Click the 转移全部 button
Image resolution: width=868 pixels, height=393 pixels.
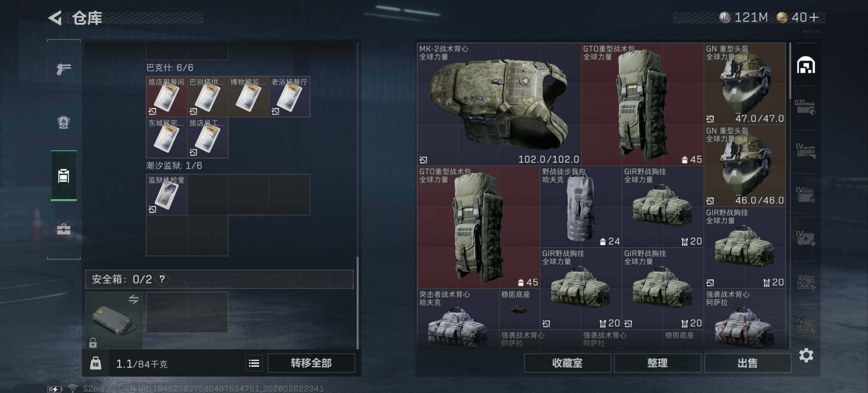tap(311, 363)
